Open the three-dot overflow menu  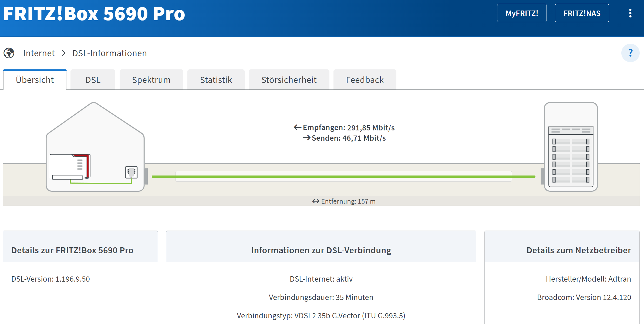point(630,13)
